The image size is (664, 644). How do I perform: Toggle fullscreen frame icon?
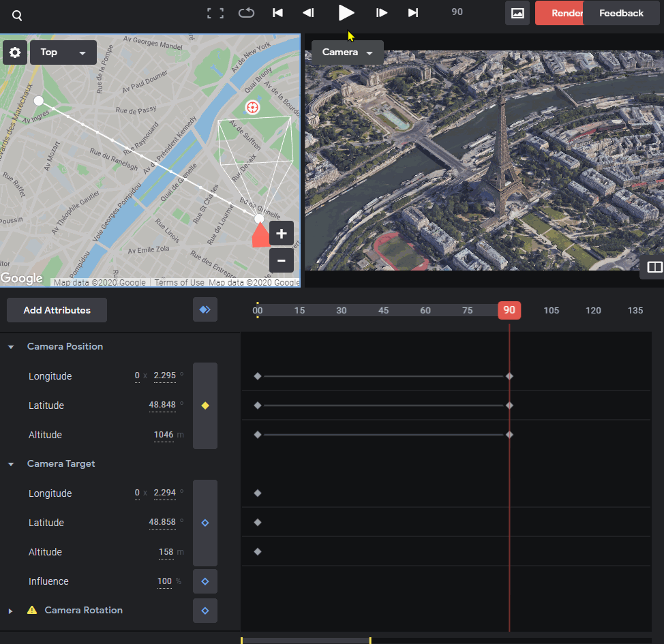[x=215, y=13]
